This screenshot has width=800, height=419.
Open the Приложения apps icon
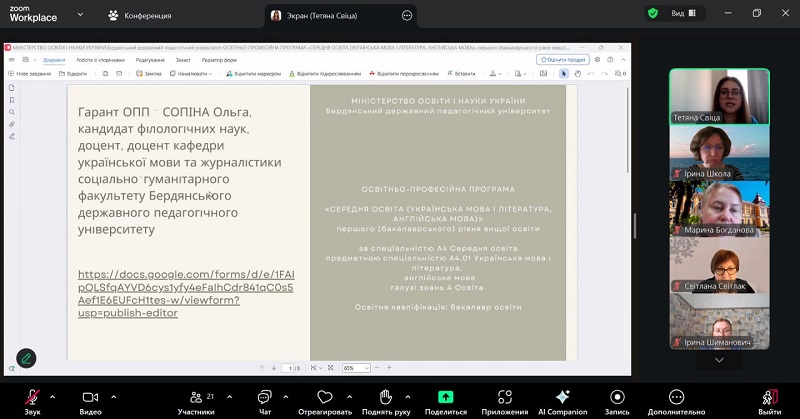point(504,396)
